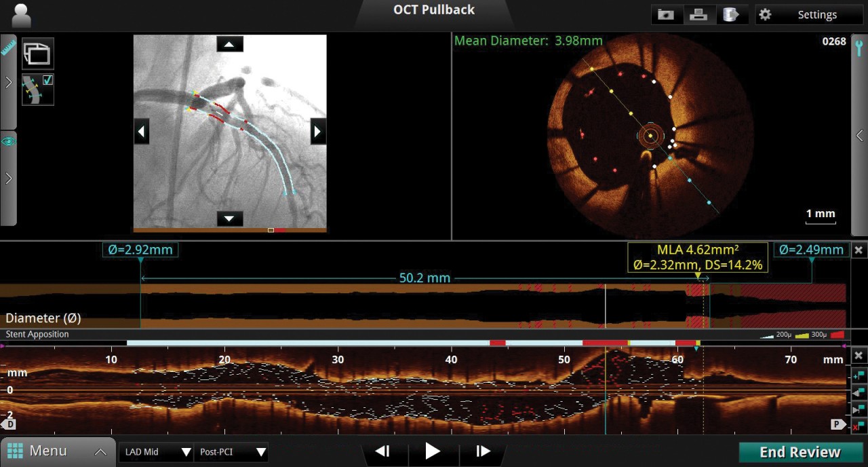This screenshot has height=467, width=868.
Task: Toggle the eye visibility panel tab
Action: [8, 141]
